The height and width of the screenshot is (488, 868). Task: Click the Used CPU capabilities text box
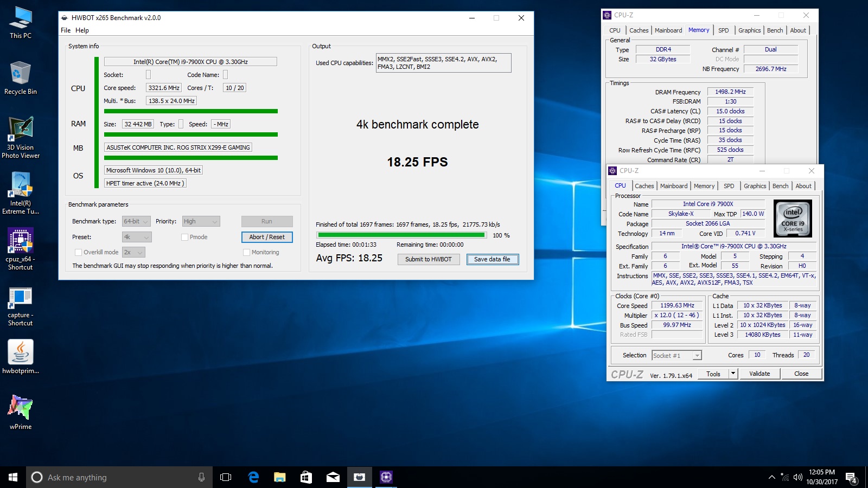444,63
